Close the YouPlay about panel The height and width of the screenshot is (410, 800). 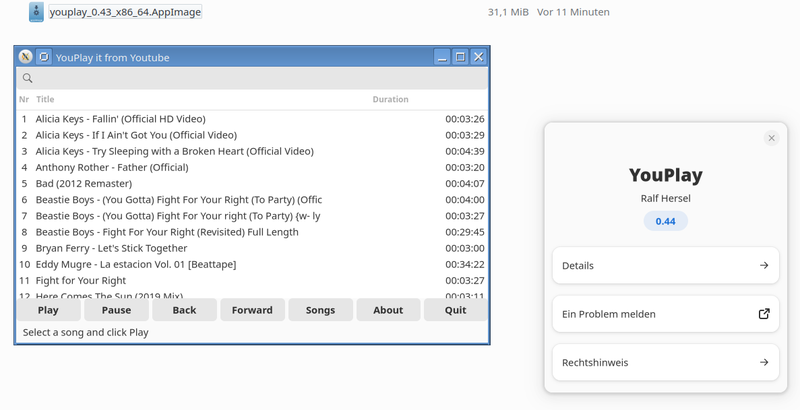pyautogui.click(x=771, y=138)
